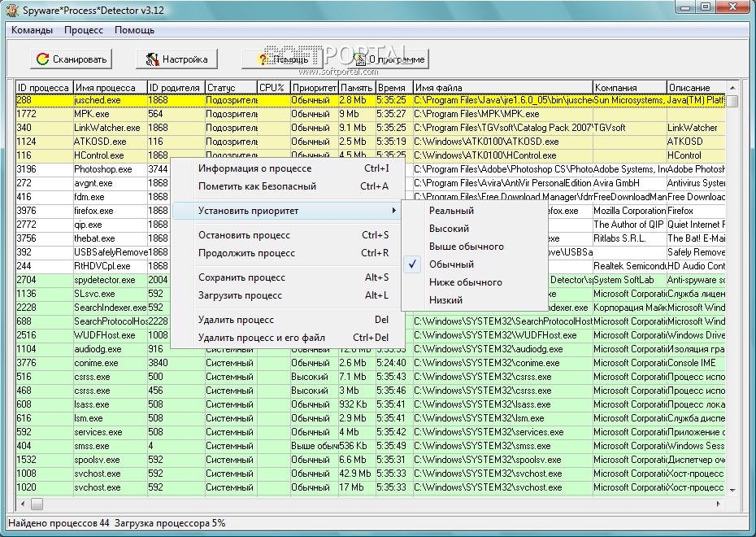Click vertical scrollbar down arrow

[732, 490]
